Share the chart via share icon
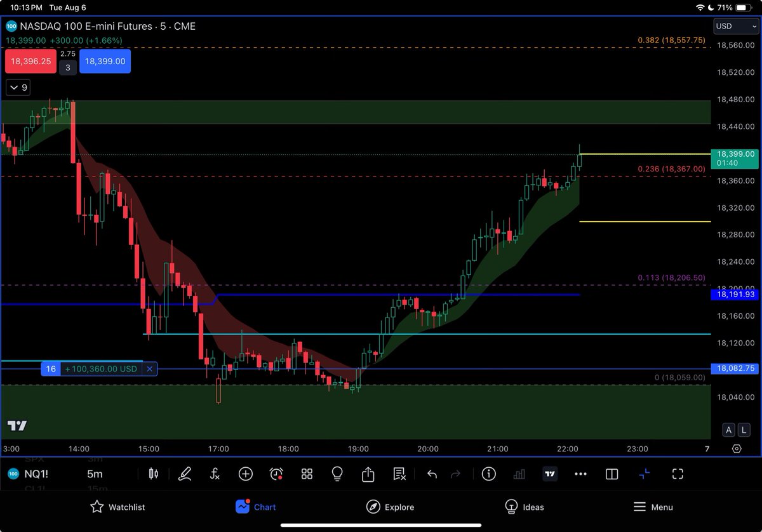 (x=368, y=474)
